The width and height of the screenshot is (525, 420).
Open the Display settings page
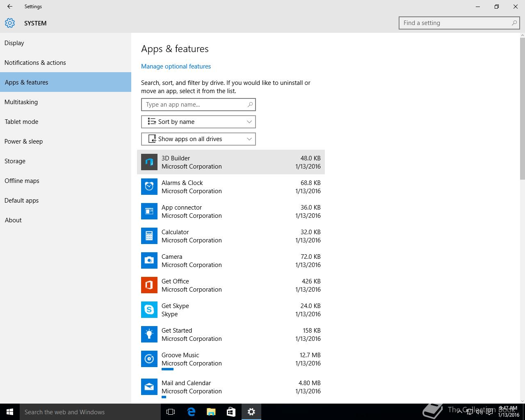(x=66, y=43)
